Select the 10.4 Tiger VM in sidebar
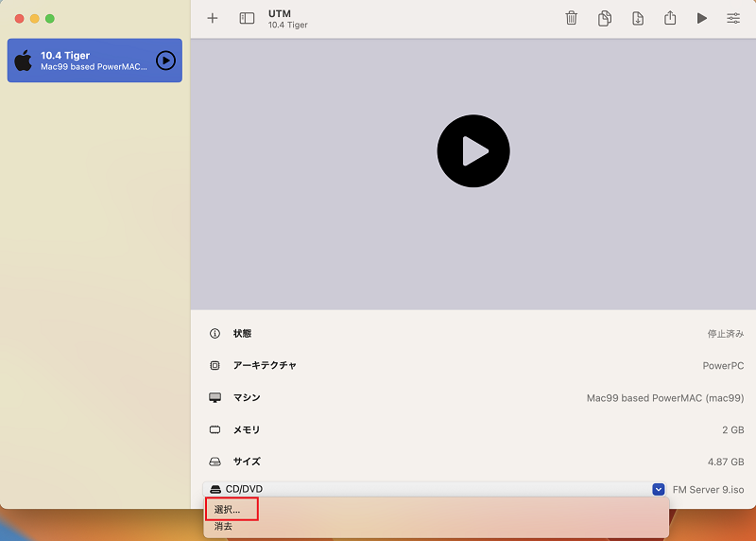756x541 pixels. 94,61
